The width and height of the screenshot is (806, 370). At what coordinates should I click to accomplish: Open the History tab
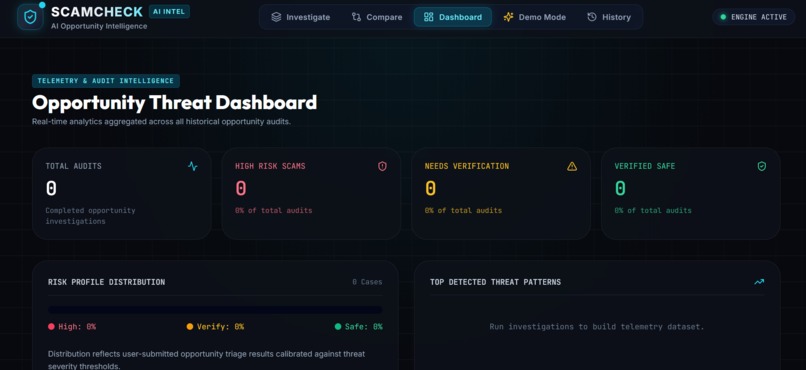click(609, 17)
